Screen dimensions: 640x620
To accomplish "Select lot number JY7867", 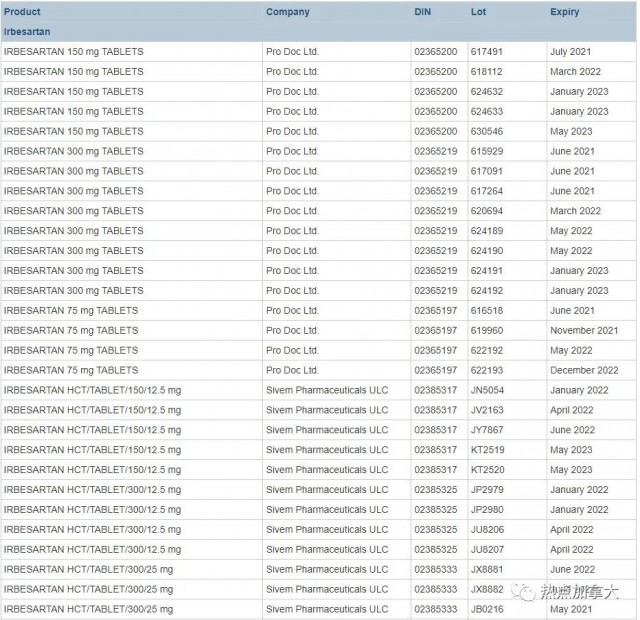I will click(x=487, y=430).
